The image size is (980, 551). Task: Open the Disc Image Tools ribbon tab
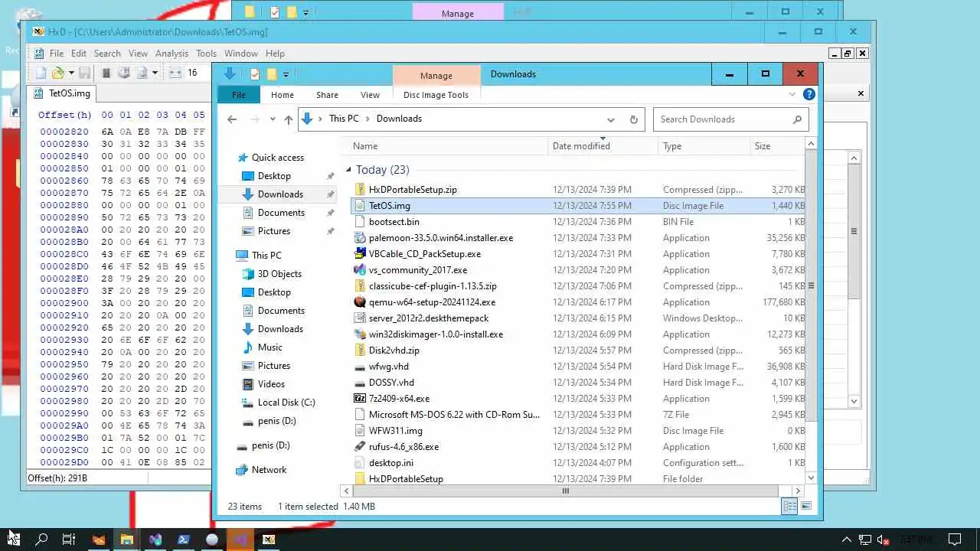point(436,95)
